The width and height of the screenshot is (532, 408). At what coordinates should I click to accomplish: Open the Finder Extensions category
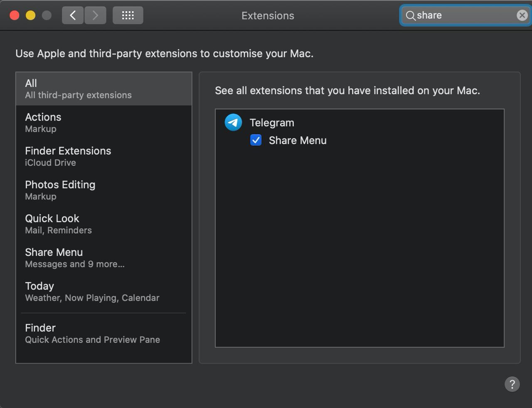coord(104,156)
